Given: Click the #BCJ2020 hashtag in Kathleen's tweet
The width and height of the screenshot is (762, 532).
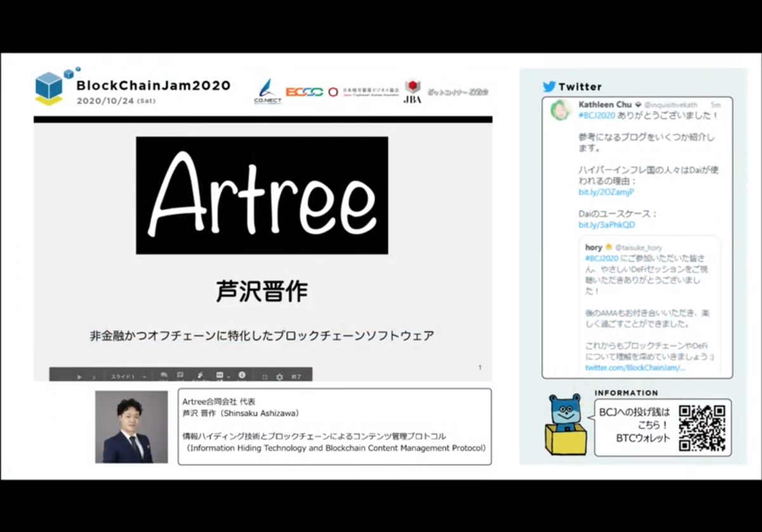Looking at the screenshot, I should [596, 116].
